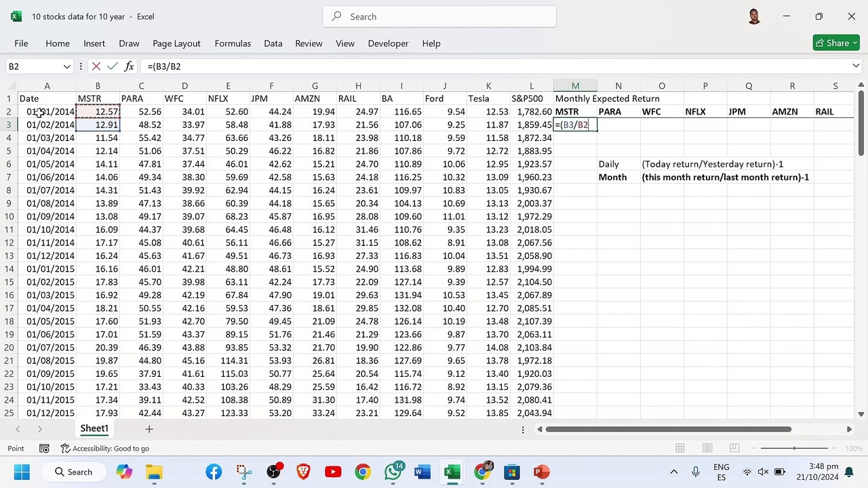Open the Formulas ribbon tab
Image resolution: width=868 pixels, height=488 pixels.
pyautogui.click(x=233, y=43)
